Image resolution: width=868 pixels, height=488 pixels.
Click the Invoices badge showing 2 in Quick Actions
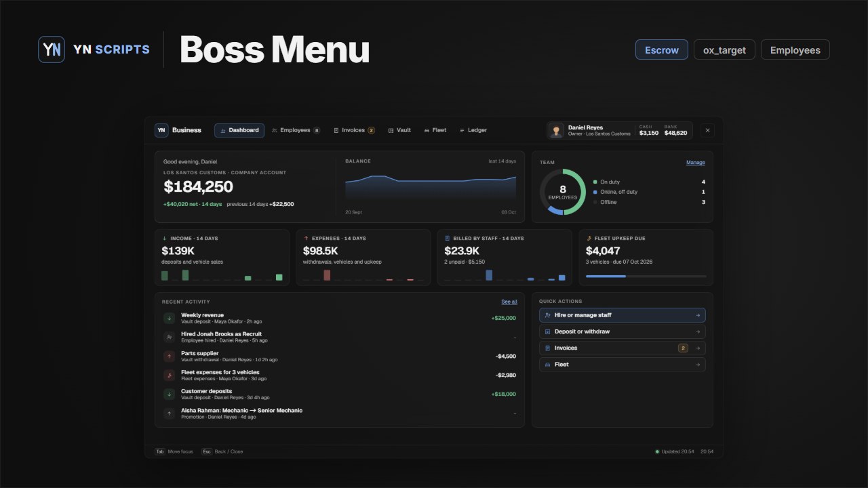point(683,348)
